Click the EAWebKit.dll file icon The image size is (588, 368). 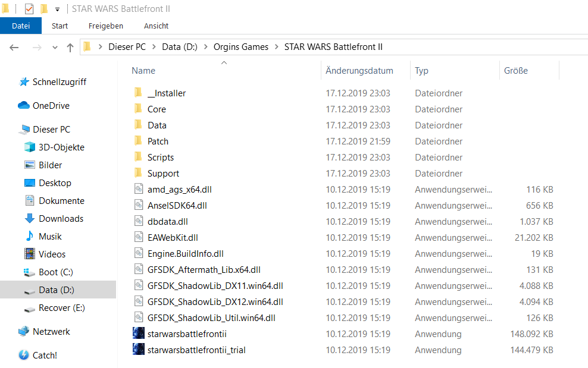click(x=139, y=238)
